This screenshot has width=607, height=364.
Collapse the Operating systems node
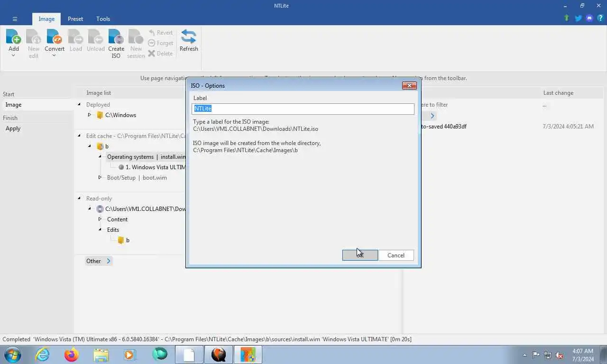click(100, 156)
